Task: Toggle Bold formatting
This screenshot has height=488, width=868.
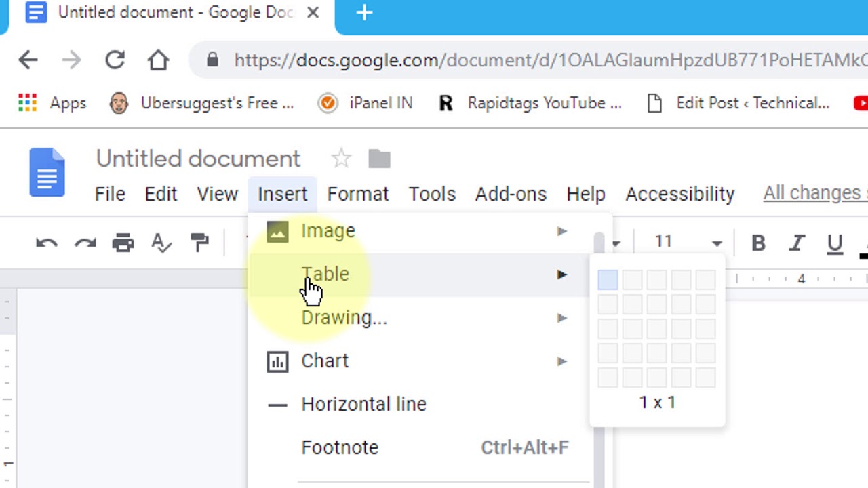Action: 758,243
